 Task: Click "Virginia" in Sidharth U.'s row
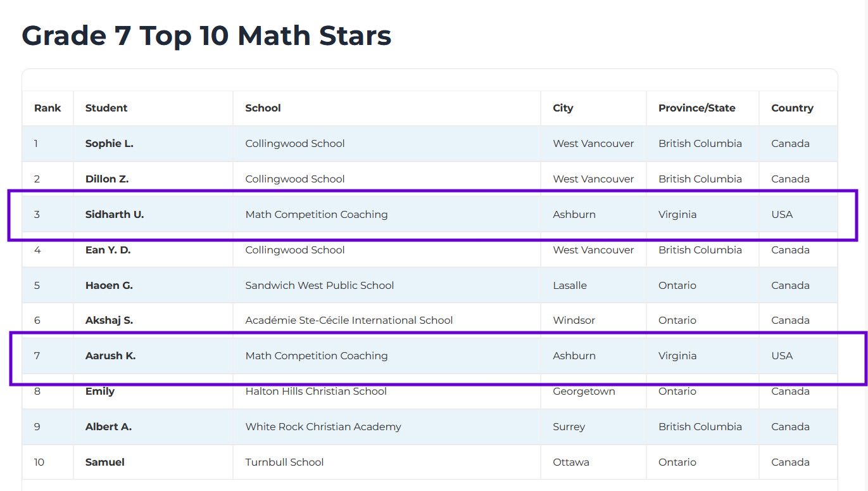click(x=677, y=214)
